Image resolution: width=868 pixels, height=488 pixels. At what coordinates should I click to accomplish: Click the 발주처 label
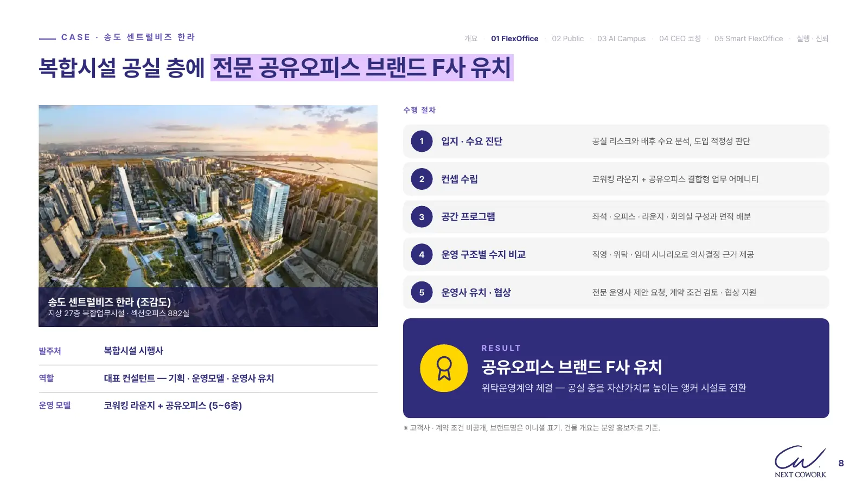point(50,351)
